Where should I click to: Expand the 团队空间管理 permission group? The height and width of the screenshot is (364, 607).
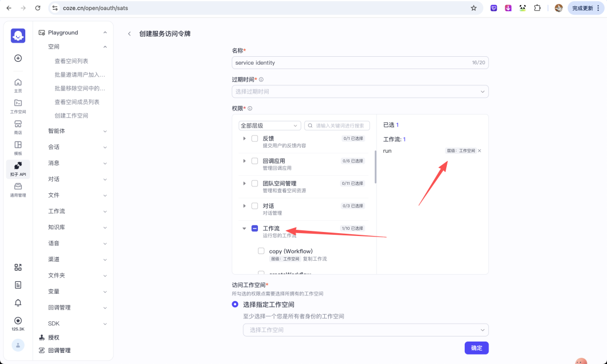tap(244, 184)
